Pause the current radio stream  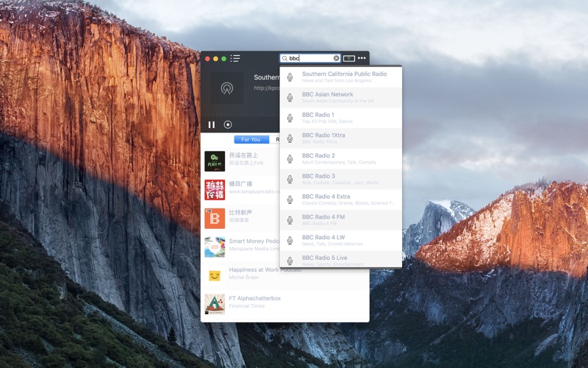coord(212,124)
